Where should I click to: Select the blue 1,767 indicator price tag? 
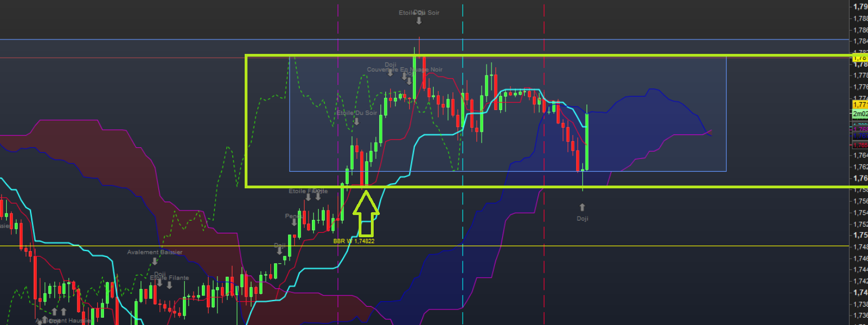(x=860, y=135)
